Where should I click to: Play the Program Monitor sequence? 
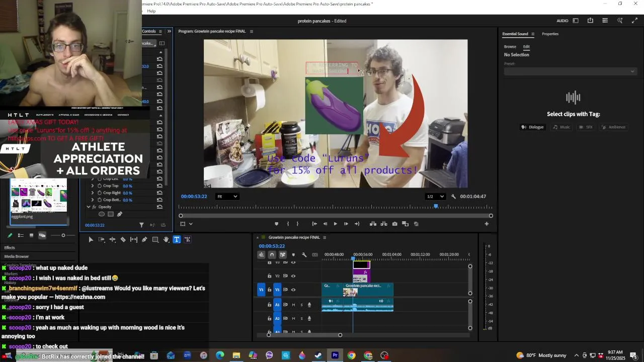(336, 224)
